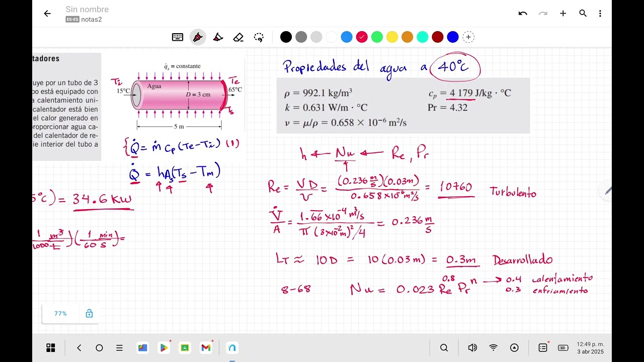
Task: Check the battery indicator
Action: [563, 348]
